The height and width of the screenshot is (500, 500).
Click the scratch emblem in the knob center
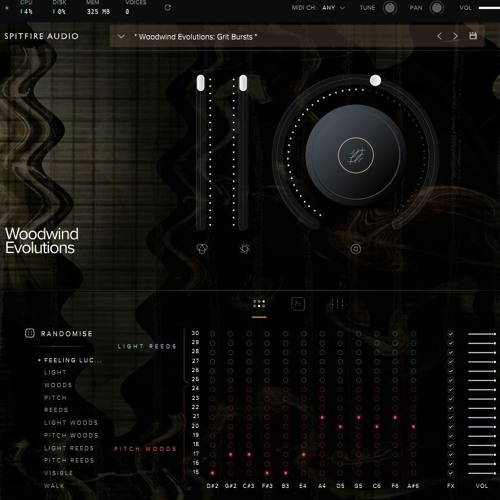click(x=356, y=155)
